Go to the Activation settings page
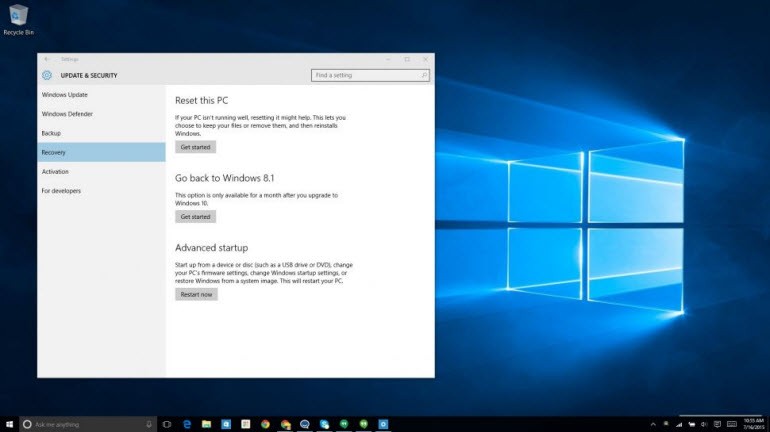This screenshot has width=770, height=432. [55, 171]
